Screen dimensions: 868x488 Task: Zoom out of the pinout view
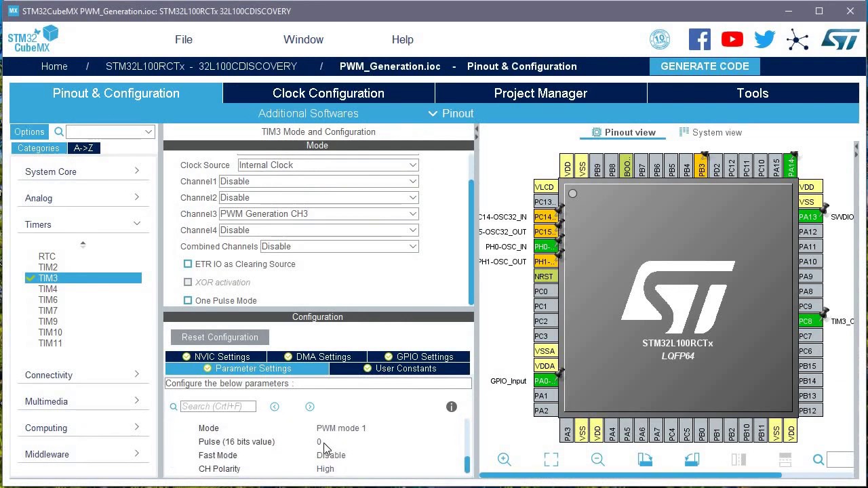point(598,460)
